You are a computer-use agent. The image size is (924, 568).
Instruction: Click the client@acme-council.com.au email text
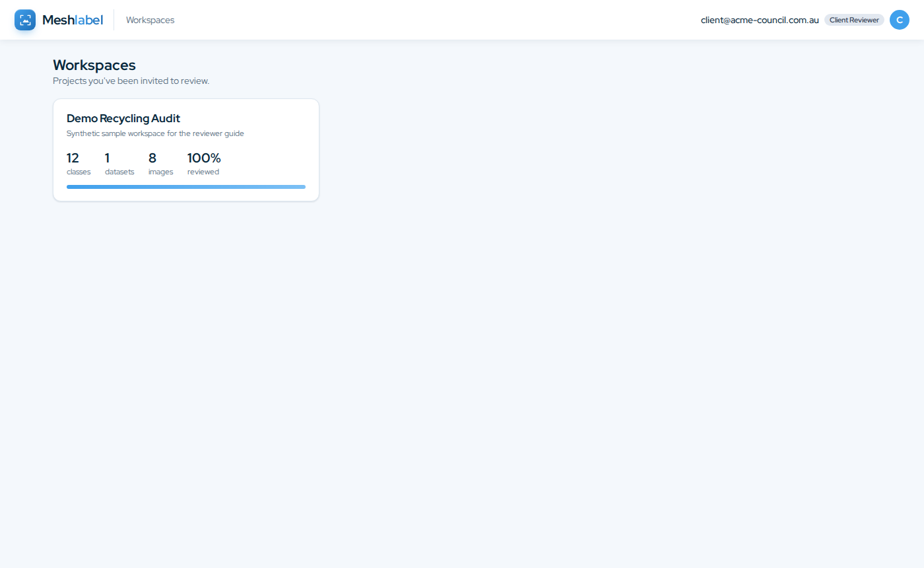coord(760,20)
